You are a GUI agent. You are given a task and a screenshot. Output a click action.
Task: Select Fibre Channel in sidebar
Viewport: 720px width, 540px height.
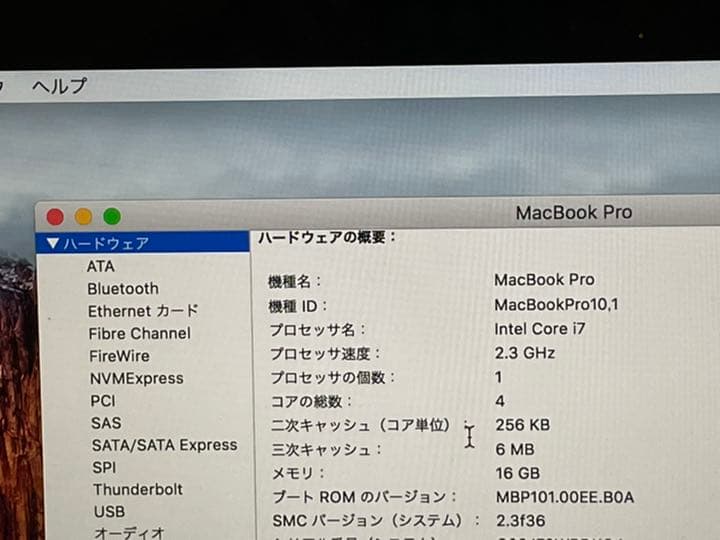click(140, 333)
